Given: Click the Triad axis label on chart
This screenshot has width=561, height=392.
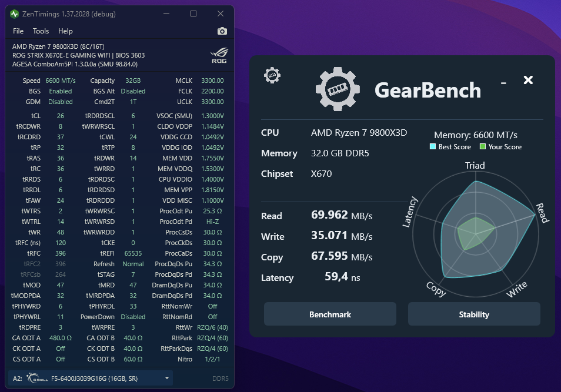Looking at the screenshot, I should tap(475, 166).
